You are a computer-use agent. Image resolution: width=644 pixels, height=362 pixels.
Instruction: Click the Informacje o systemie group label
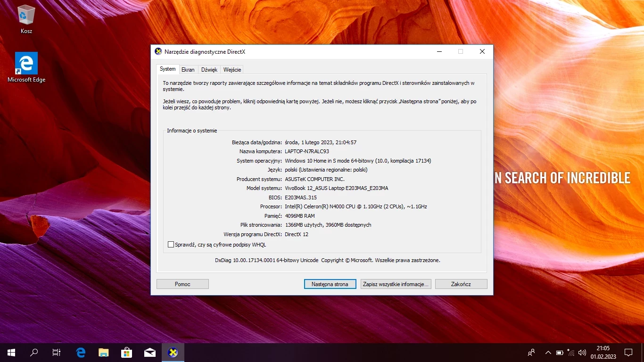point(192,131)
